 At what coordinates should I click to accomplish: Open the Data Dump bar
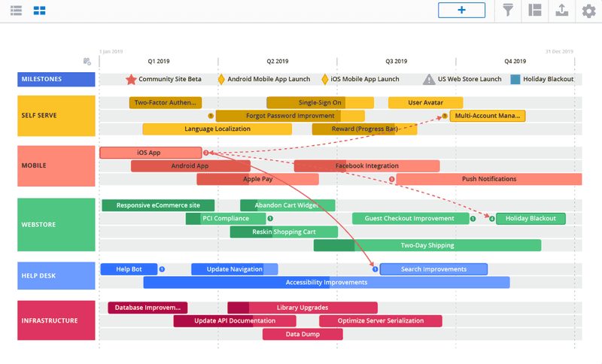pos(303,335)
